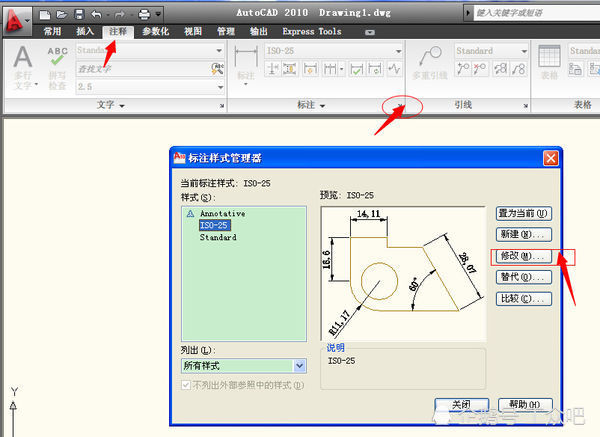Click the Redo arrow icon
The height and width of the screenshot is (437, 600).
pos(119,15)
